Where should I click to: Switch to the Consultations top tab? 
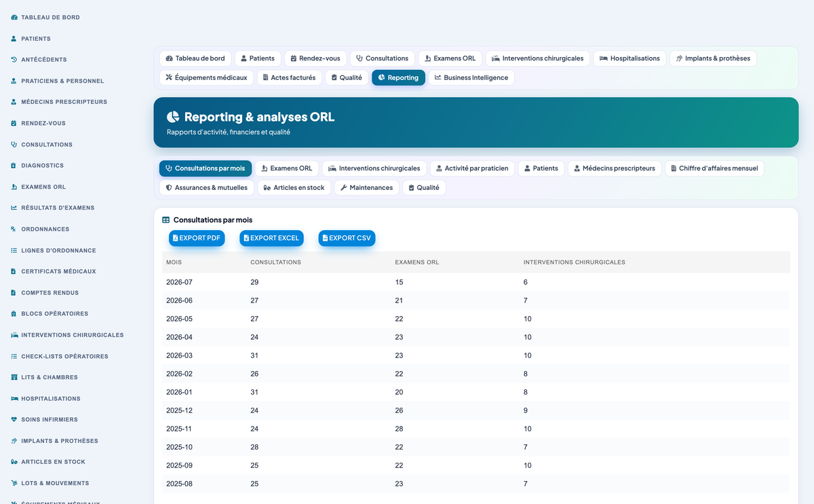tap(383, 58)
